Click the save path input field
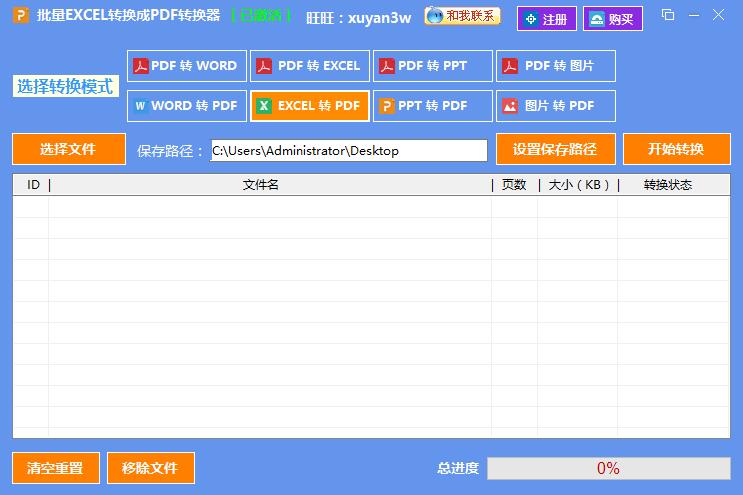The height and width of the screenshot is (495, 743). [348, 150]
